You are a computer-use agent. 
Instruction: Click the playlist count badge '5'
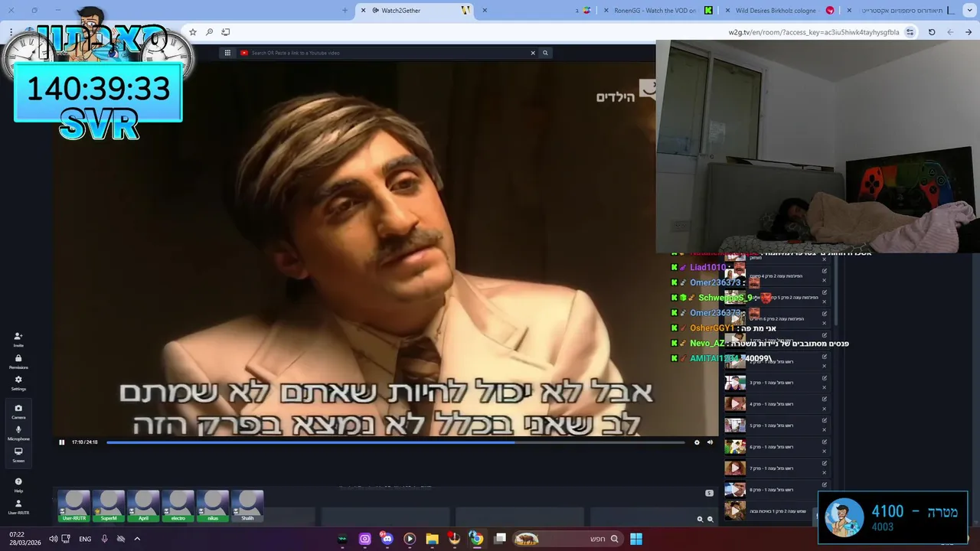pos(709,493)
